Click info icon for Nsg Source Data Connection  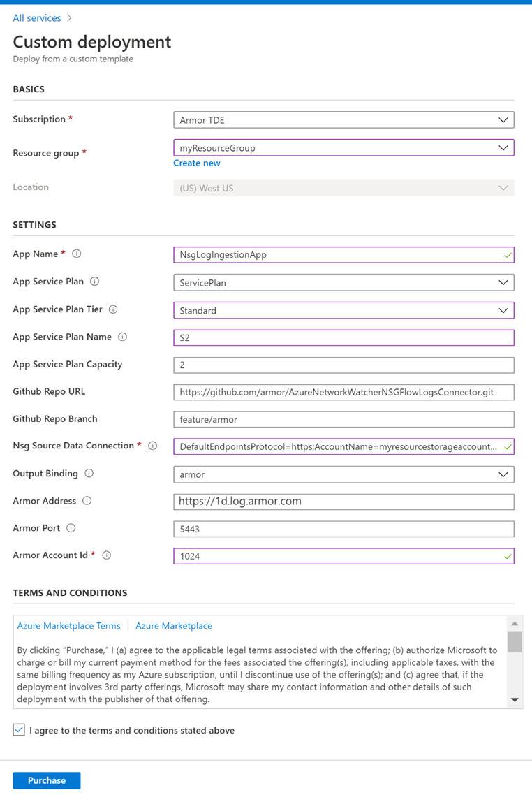point(153,446)
